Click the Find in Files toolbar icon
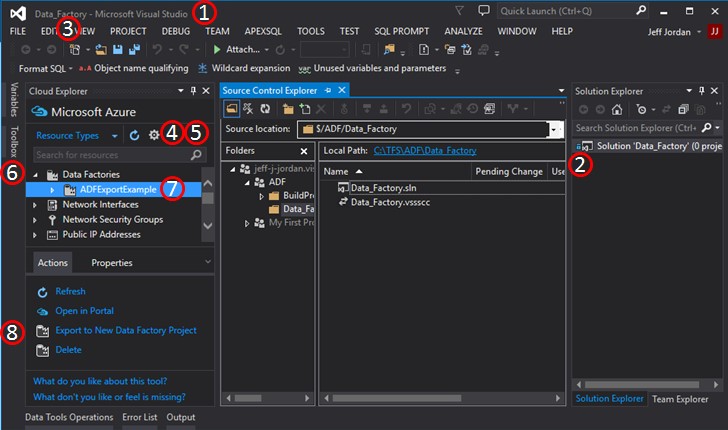Viewport: 728px width, 430px height. coord(389,49)
